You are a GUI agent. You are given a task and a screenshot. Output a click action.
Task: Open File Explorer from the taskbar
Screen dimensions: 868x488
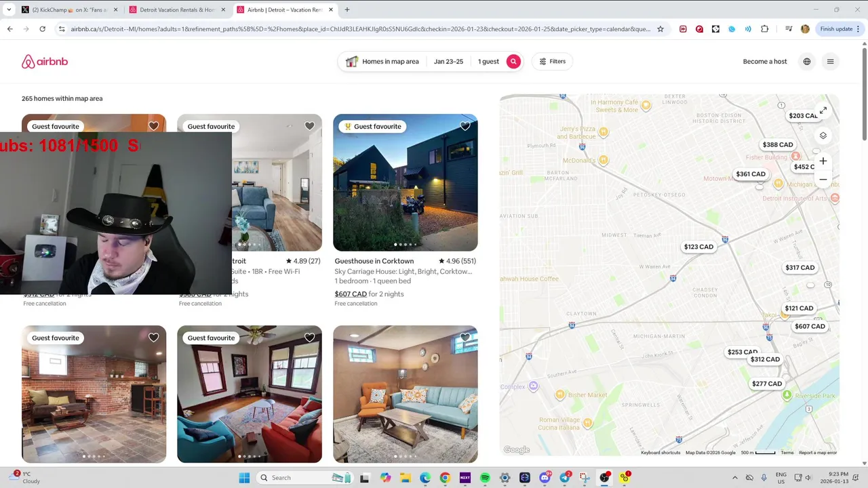tap(406, 478)
